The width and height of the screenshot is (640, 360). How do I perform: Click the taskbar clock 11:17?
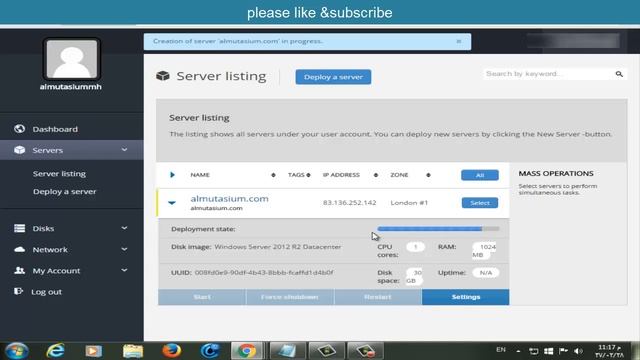[x=609, y=351]
